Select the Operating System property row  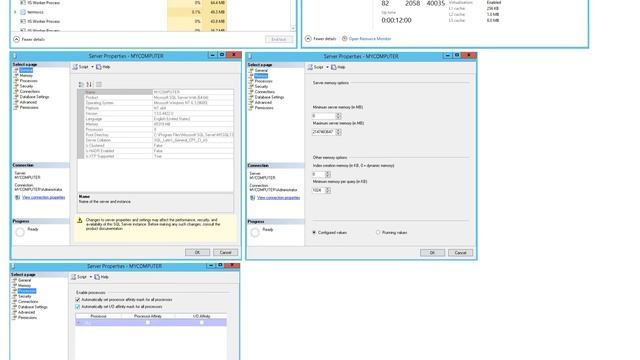159,103
